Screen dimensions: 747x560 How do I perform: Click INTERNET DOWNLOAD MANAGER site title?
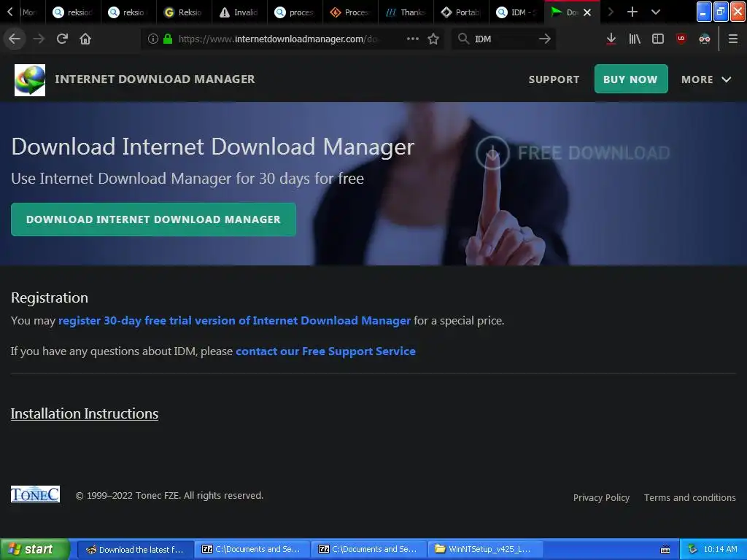[x=155, y=79]
